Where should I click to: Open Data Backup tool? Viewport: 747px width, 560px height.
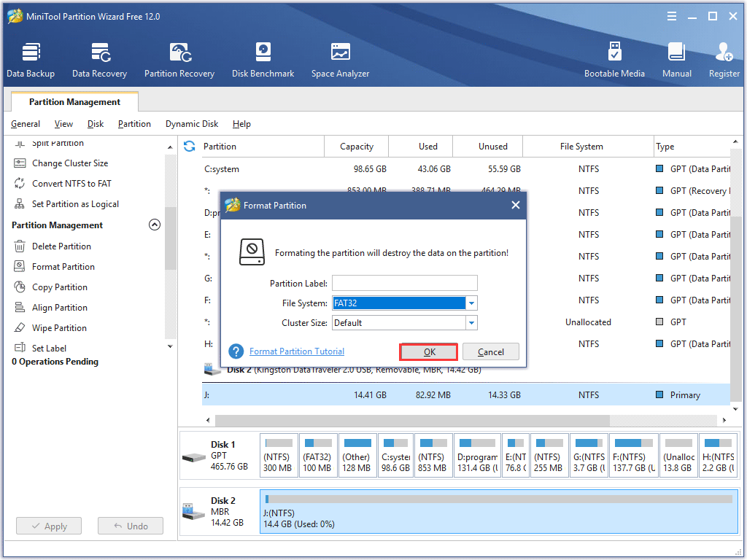tap(31, 60)
